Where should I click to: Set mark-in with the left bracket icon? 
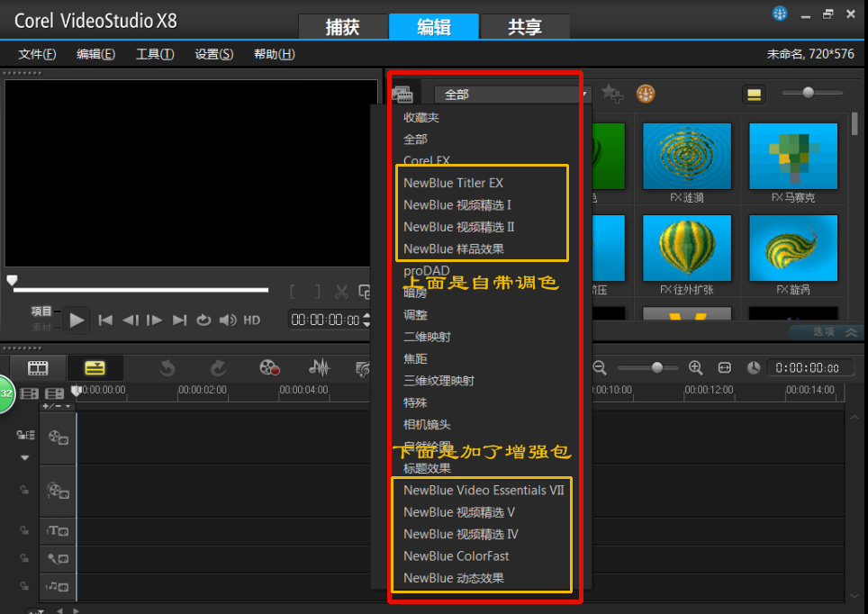(293, 292)
